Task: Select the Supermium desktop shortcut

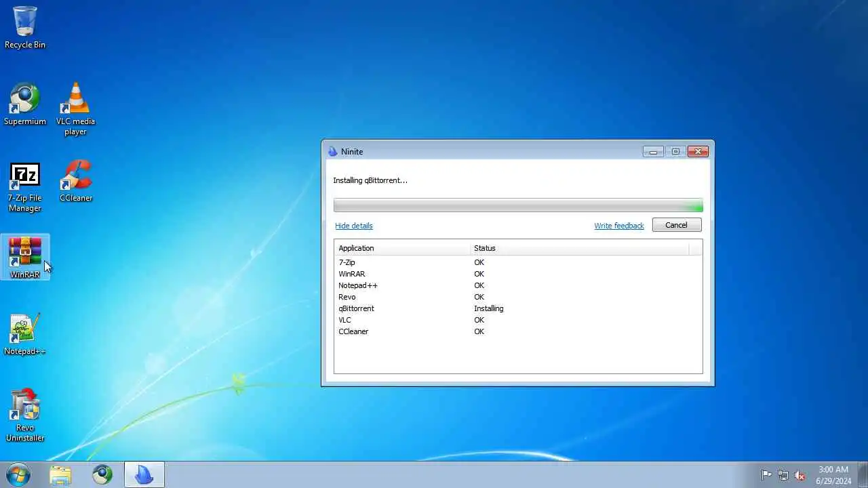Action: pos(25,104)
